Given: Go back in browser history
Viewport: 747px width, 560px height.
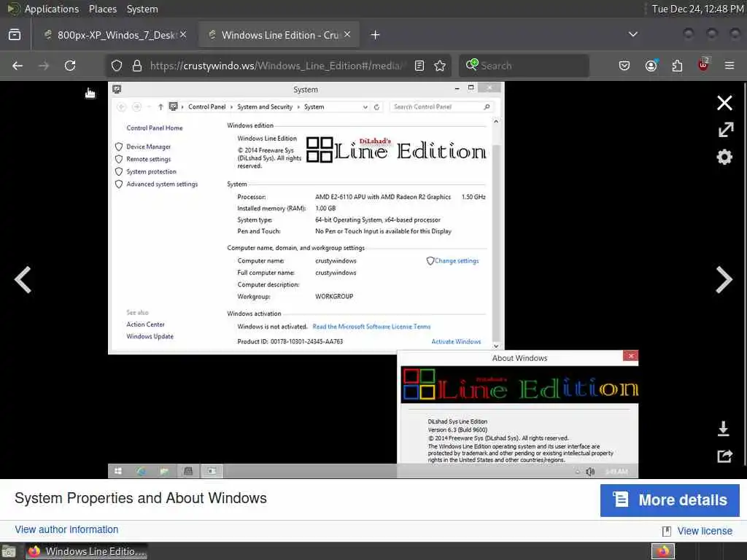Looking at the screenshot, I should (x=18, y=66).
